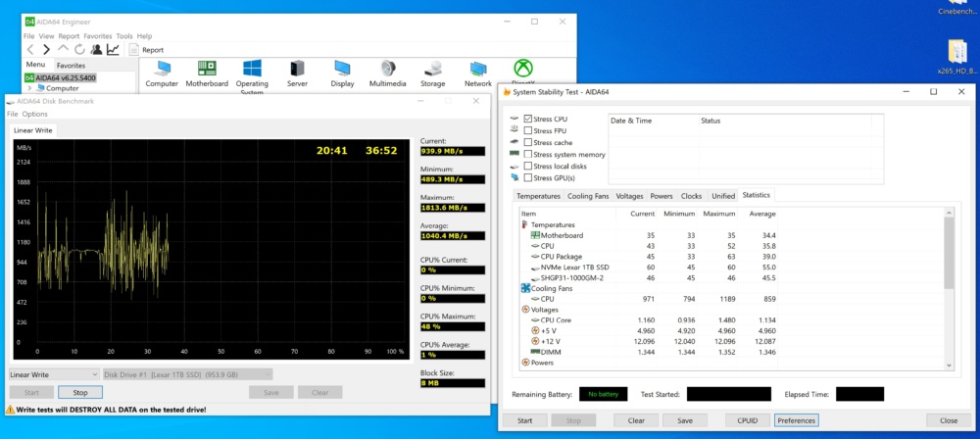Open the Favorites menu in AIDA64 Engineer
980x439 pixels.
click(x=98, y=36)
